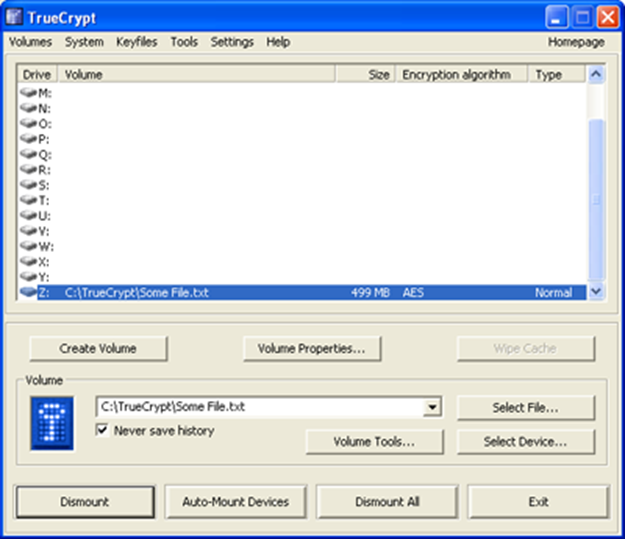
Task: Open Volume Properties dialog
Action: pyautogui.click(x=312, y=349)
